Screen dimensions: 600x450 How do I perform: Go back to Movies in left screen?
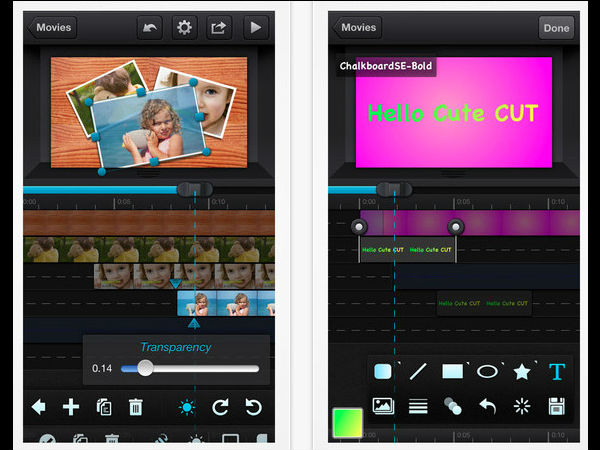[53, 28]
